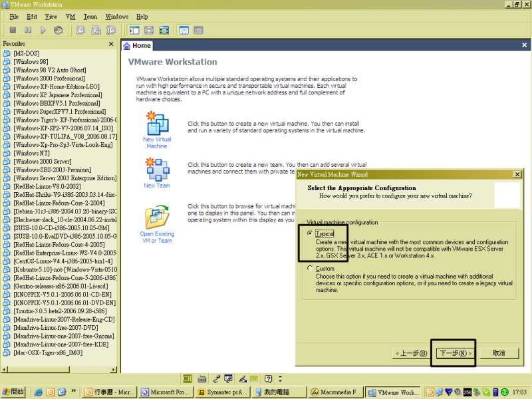Click the 開始 Start button
The height and width of the screenshot is (399, 532).
tap(14, 392)
